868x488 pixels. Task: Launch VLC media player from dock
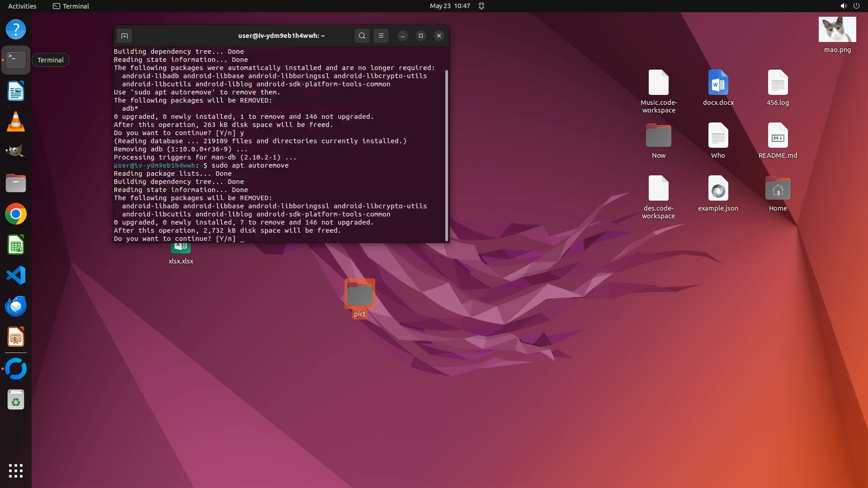(x=16, y=122)
